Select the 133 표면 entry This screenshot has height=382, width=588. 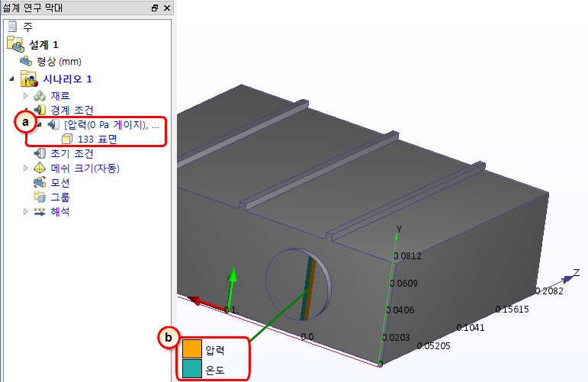click(98, 139)
